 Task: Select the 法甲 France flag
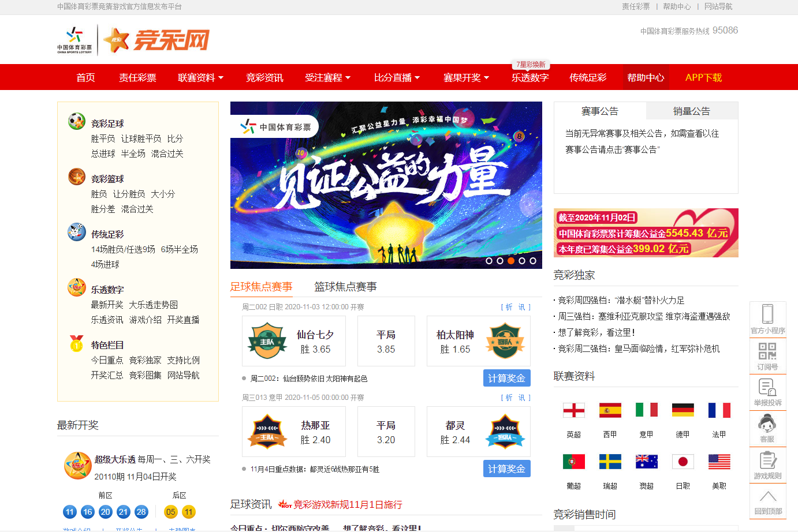[719, 410]
